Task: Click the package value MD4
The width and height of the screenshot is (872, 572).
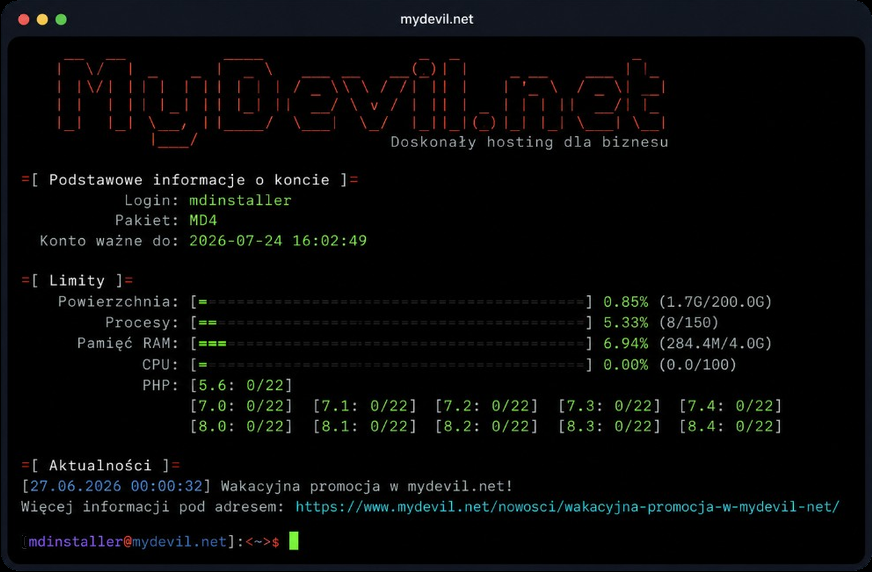Action: pyautogui.click(x=203, y=221)
